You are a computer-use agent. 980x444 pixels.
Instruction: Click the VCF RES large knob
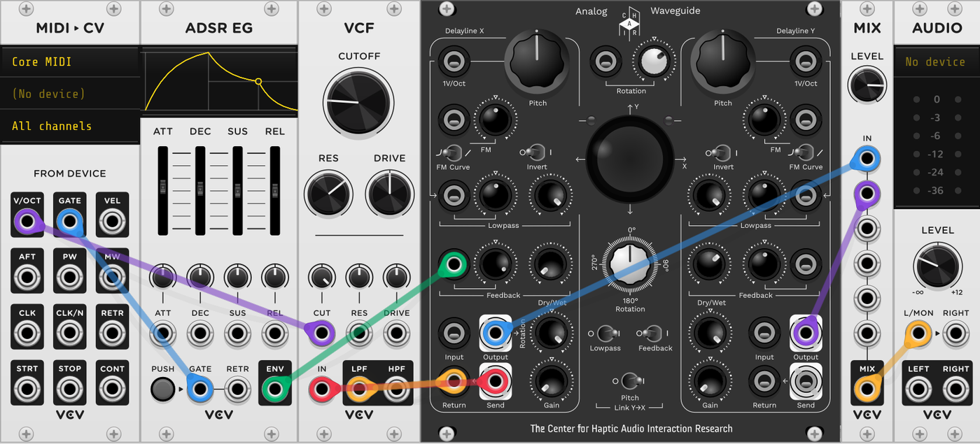(328, 194)
